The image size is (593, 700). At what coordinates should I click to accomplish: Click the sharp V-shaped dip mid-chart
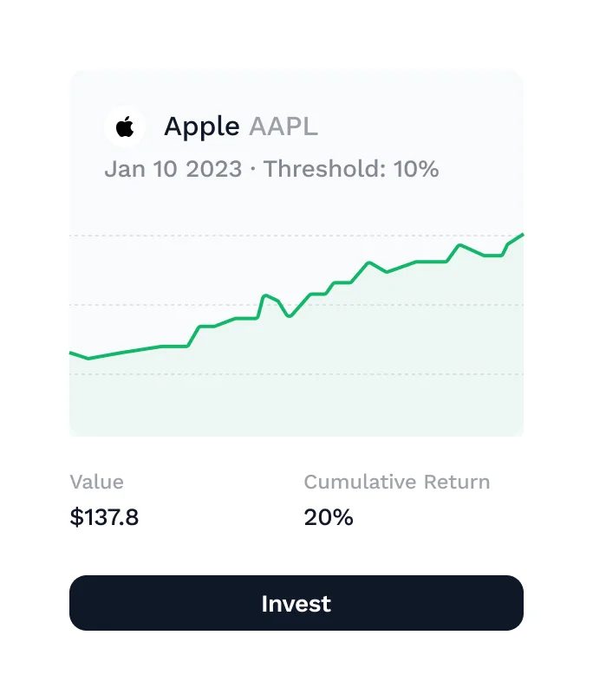pos(289,316)
